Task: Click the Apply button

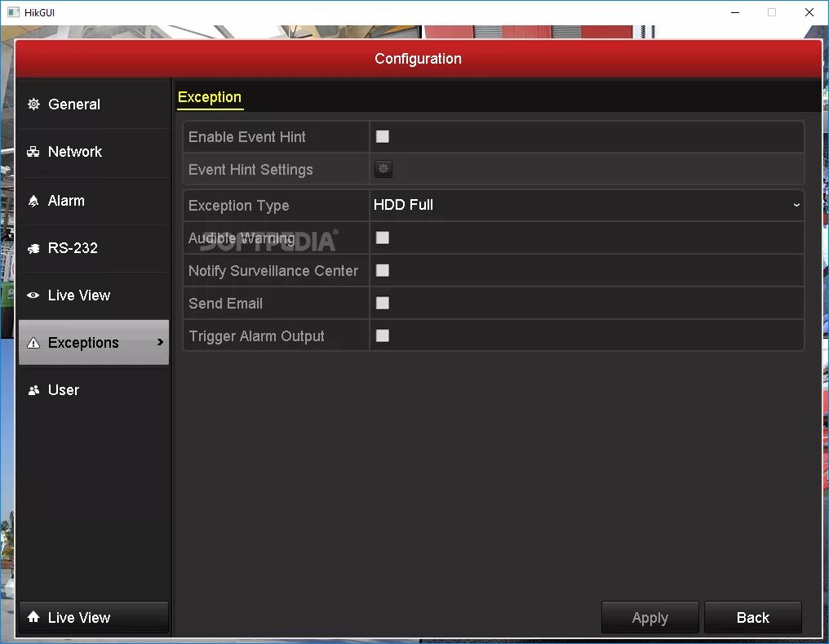Action: tap(649, 617)
